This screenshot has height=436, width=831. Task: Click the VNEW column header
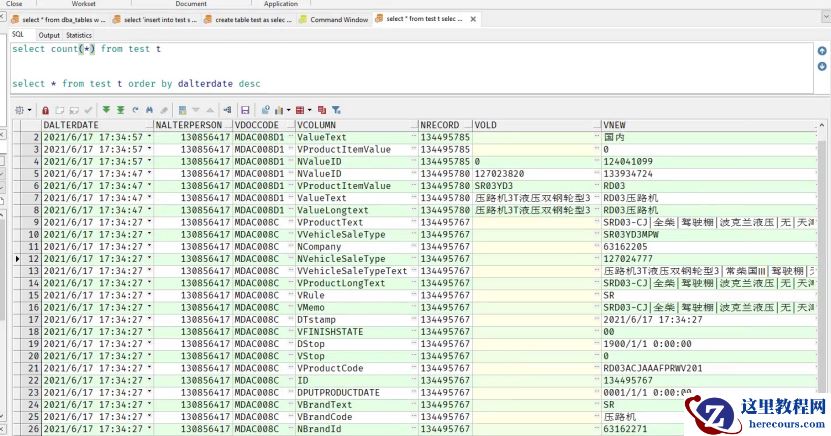pos(709,125)
